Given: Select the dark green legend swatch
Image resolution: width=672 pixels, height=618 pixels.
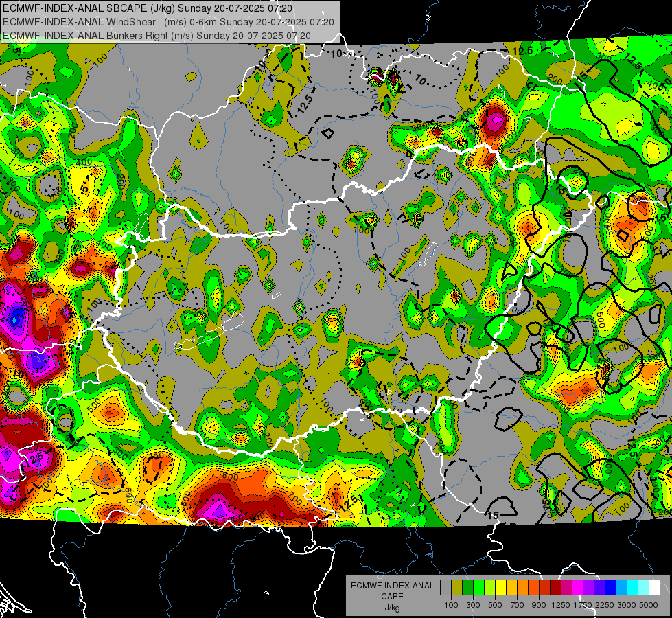Looking at the screenshot, I should (467, 588).
